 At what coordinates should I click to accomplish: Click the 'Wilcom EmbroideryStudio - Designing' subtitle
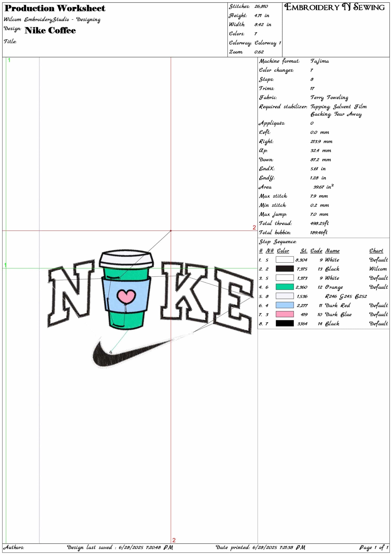point(52,19)
